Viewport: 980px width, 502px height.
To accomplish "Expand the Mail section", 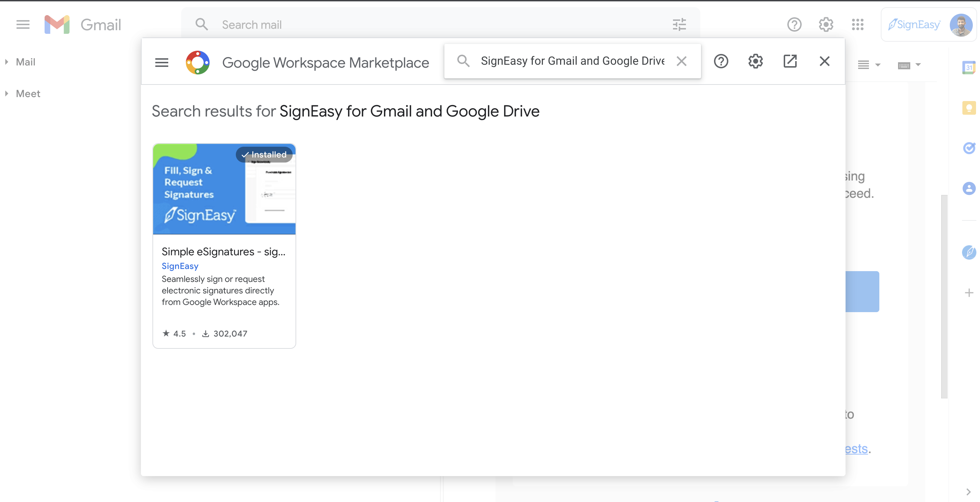I will click(x=6, y=62).
